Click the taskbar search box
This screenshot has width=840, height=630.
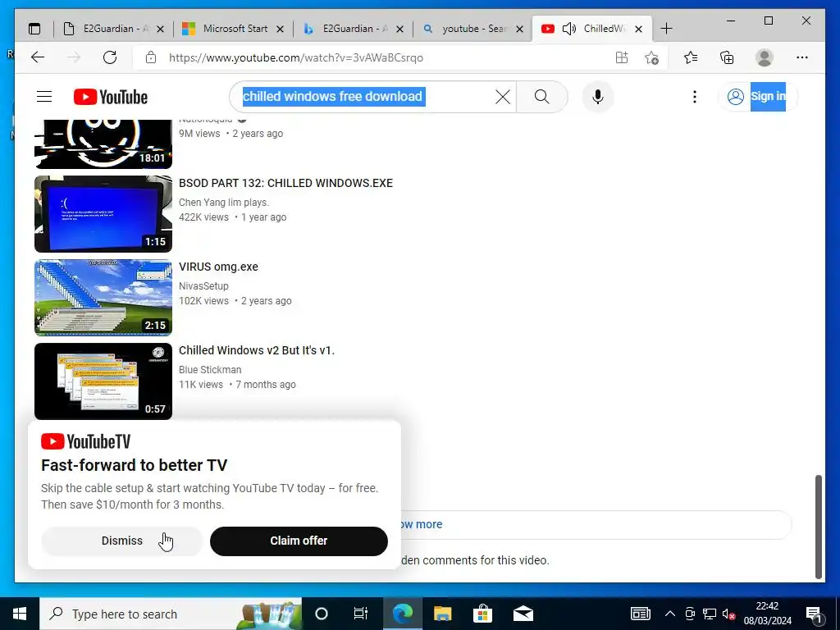(x=171, y=614)
